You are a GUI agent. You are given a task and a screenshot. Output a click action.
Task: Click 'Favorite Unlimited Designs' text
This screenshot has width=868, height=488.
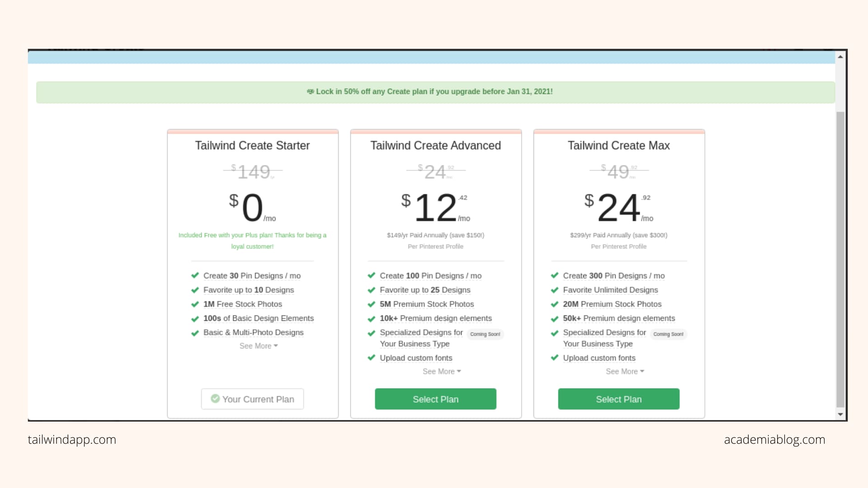coord(610,290)
